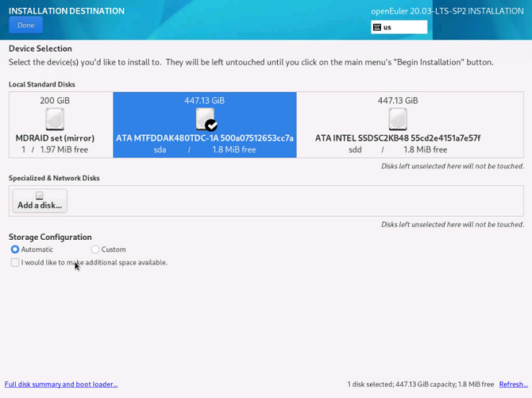The image size is (532, 398).
Task: Select the Automatic storage configuration radio
Action: click(15, 249)
